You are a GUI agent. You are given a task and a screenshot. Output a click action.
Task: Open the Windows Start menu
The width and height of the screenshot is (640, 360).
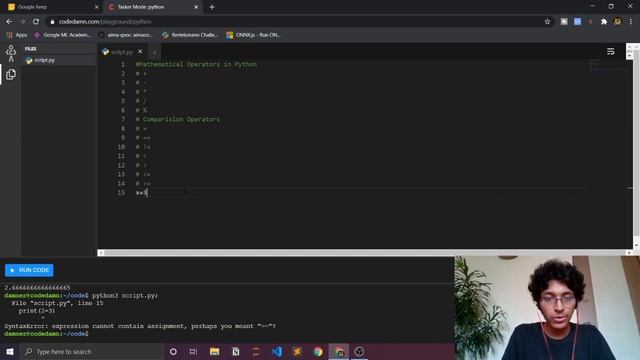coord(10,351)
